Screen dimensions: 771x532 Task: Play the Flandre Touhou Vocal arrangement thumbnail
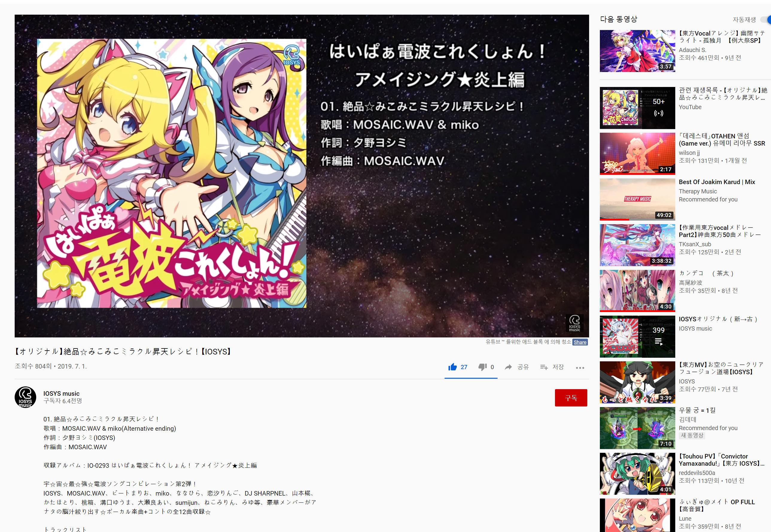[x=637, y=51]
